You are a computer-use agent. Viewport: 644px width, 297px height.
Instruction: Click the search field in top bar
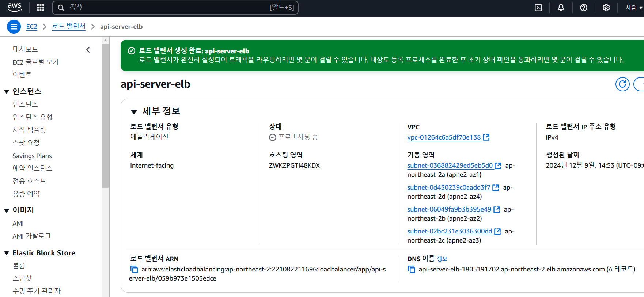coord(175,8)
